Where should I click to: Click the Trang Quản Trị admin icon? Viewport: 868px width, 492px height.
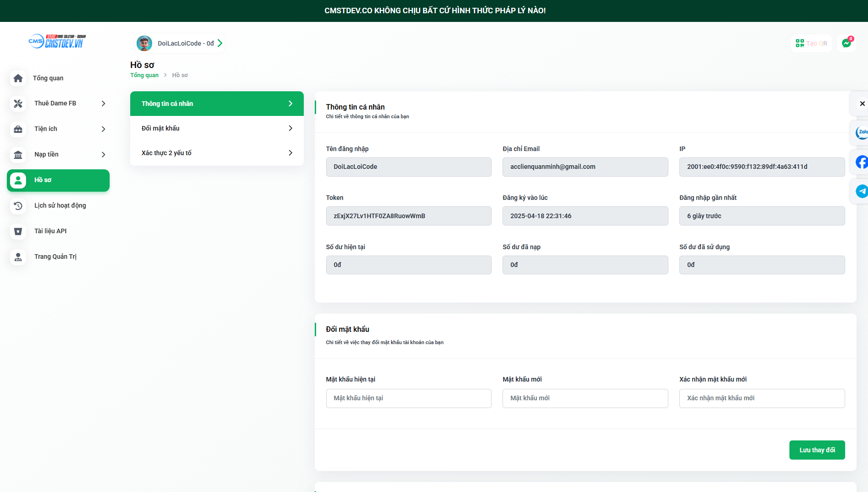[x=18, y=257]
